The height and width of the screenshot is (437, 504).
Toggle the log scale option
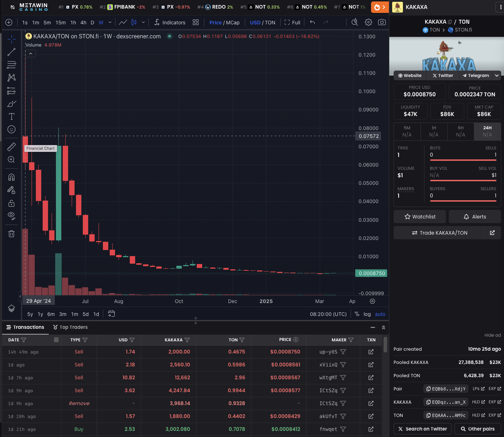click(x=367, y=314)
